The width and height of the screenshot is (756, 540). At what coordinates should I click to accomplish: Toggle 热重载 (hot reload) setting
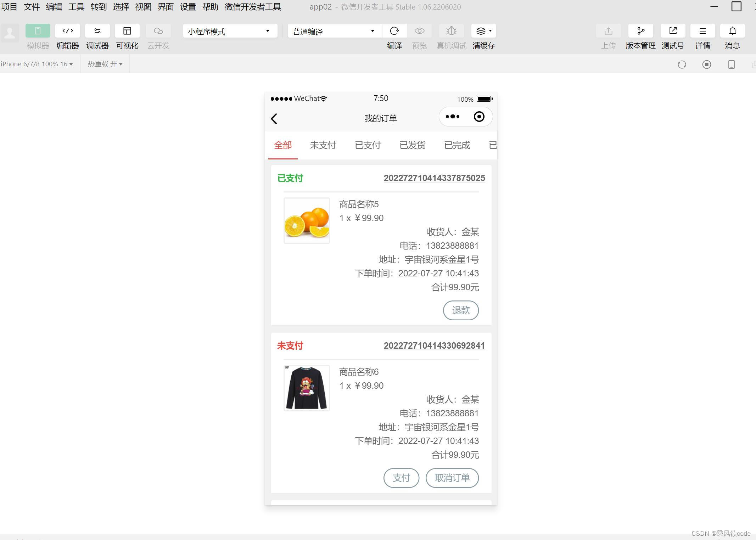(105, 64)
